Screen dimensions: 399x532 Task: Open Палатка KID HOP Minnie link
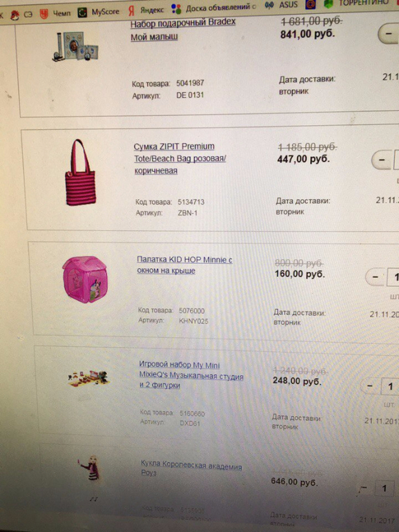(x=184, y=265)
